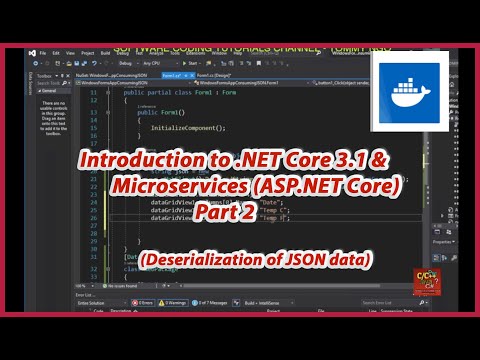The height and width of the screenshot is (360, 480).
Task: Open the Edit menu
Action: click(56, 53)
